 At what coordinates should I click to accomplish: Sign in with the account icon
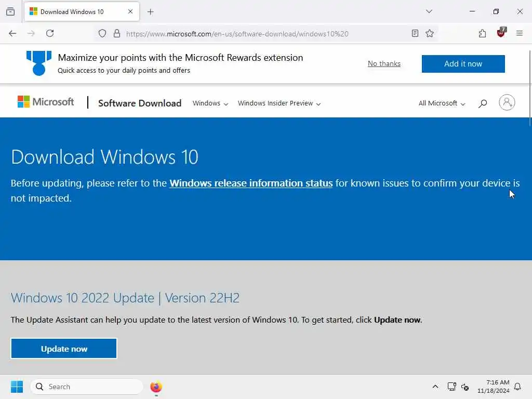tap(507, 102)
